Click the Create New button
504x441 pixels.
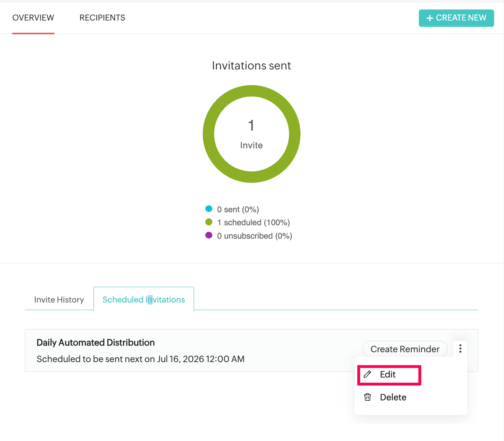[456, 18]
